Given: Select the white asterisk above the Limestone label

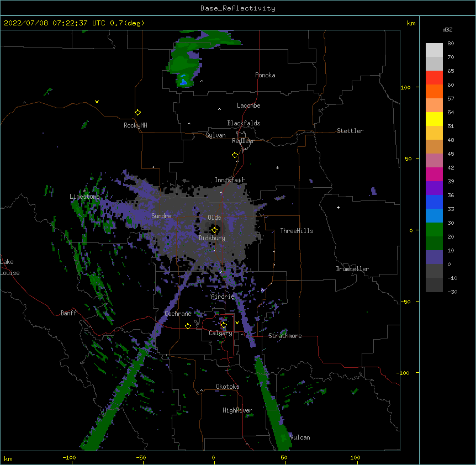Looking at the screenshot, I should tap(84, 191).
